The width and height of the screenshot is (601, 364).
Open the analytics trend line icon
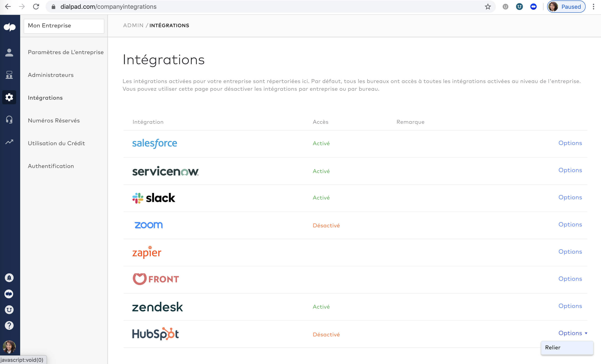(x=9, y=142)
